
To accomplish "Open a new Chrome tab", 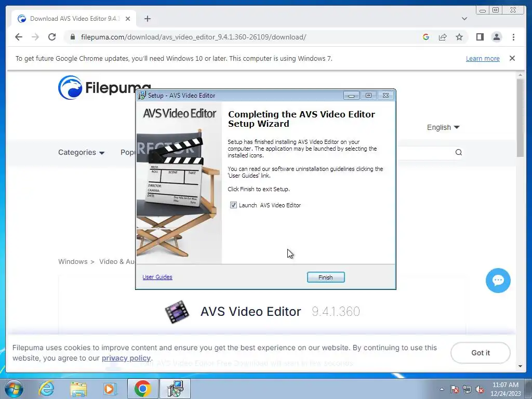I will click(x=147, y=19).
